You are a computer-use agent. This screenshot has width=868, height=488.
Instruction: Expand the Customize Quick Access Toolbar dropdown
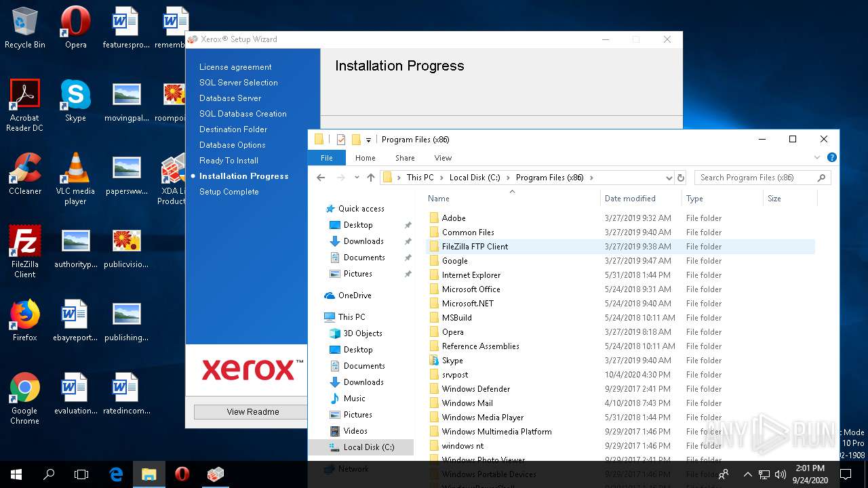pyautogui.click(x=368, y=140)
